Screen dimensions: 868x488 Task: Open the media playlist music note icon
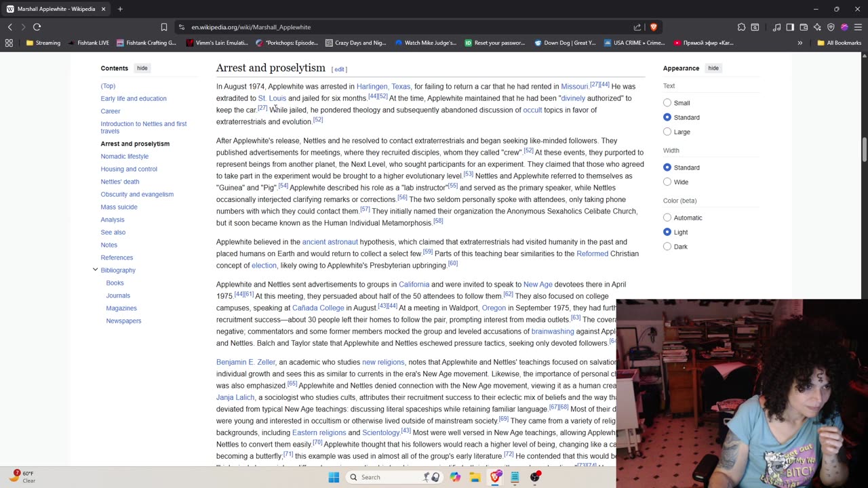(776, 27)
